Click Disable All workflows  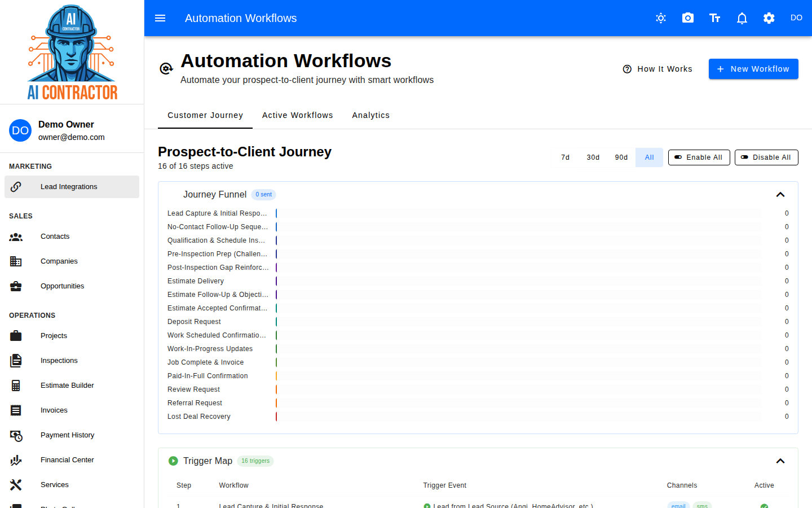[766, 157]
